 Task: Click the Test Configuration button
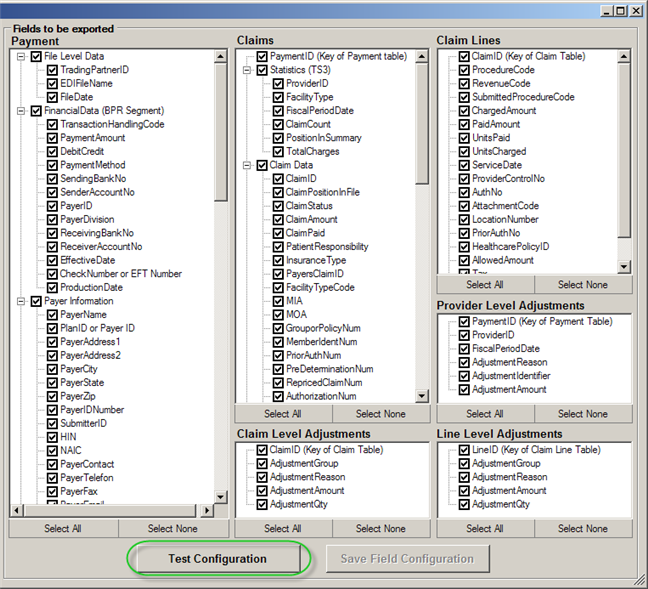pos(216,559)
